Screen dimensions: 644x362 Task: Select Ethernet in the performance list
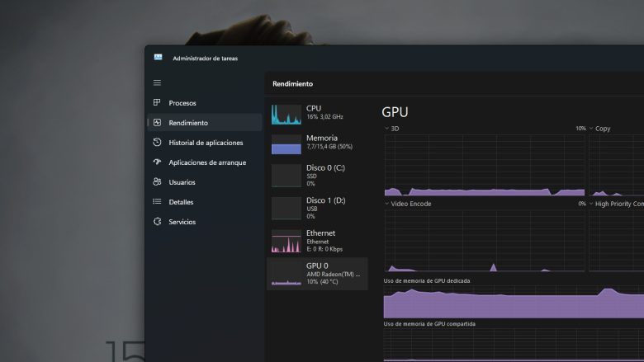pos(317,241)
